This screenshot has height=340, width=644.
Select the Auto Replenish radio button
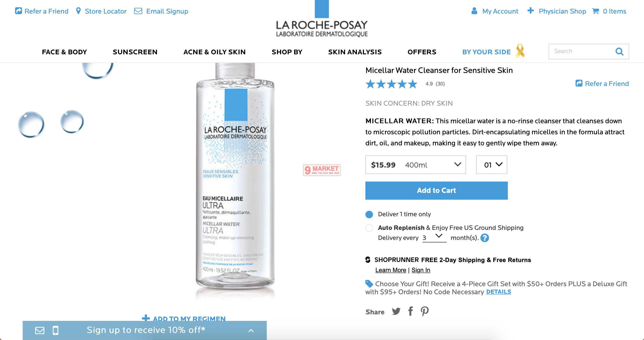369,228
